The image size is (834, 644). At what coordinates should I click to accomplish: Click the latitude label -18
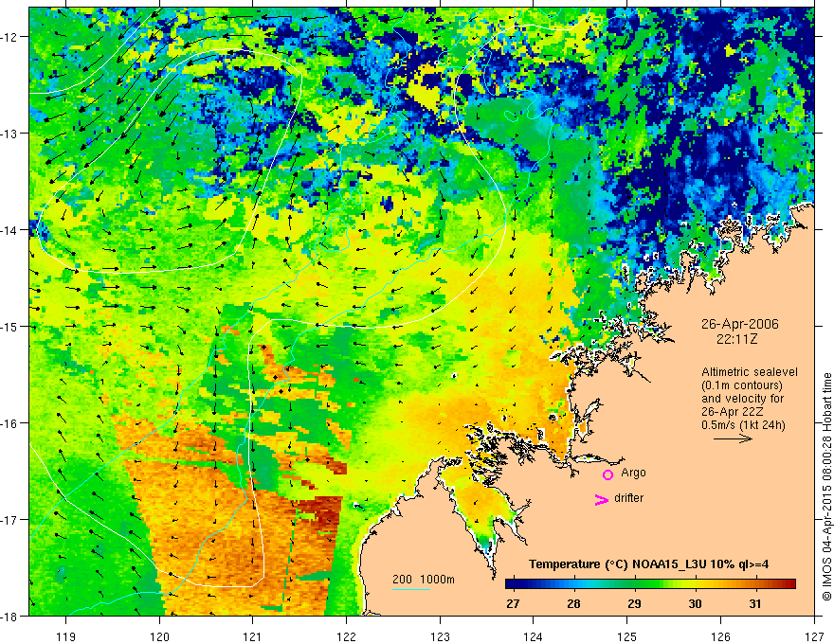(9, 616)
